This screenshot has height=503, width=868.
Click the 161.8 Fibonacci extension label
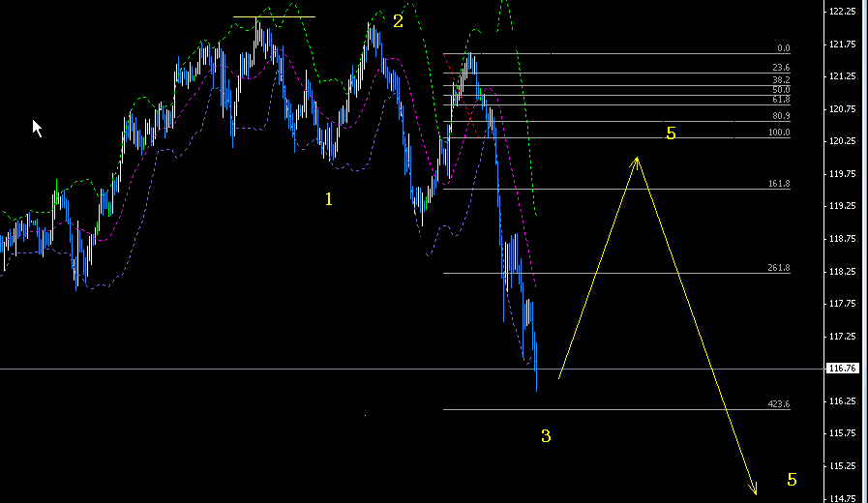pos(779,184)
